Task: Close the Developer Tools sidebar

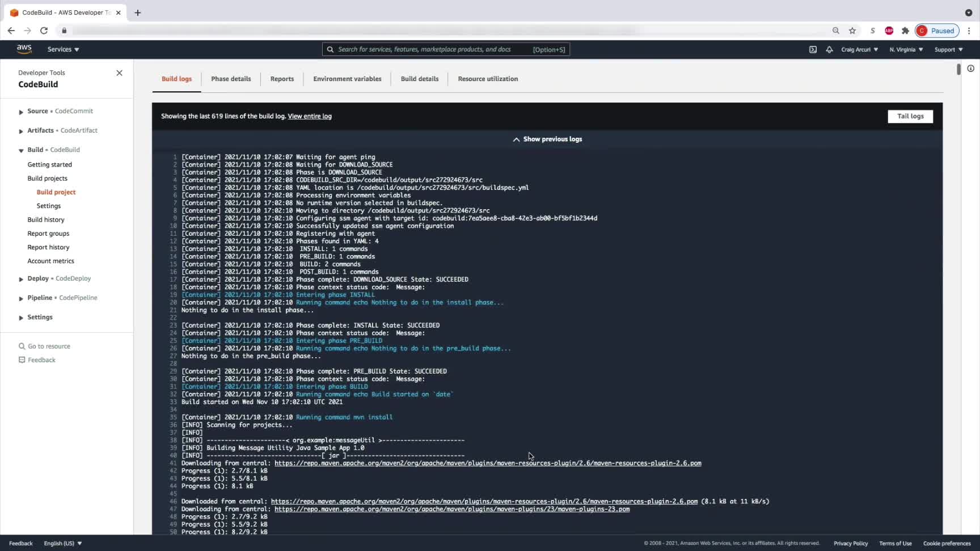Action: pyautogui.click(x=119, y=73)
